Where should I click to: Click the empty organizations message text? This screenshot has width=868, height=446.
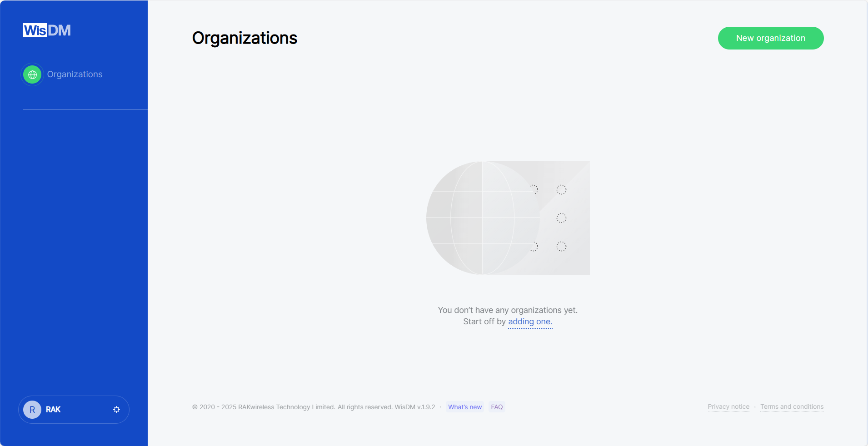[508, 310]
